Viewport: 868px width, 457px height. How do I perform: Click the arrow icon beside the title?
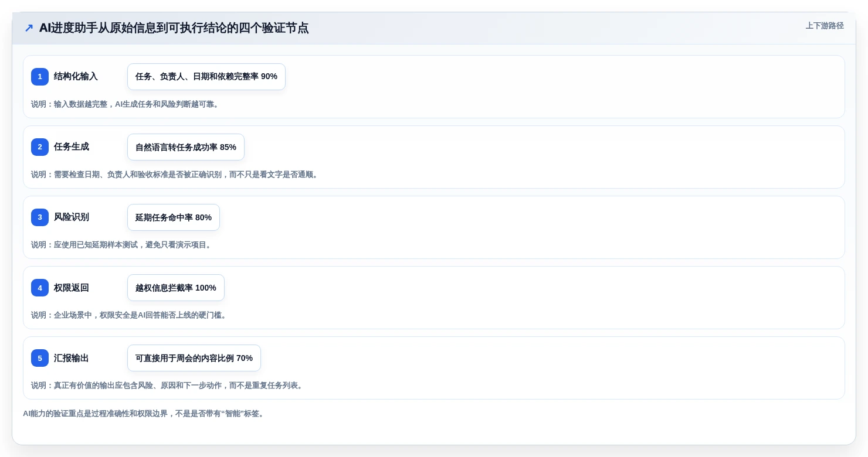pos(29,28)
